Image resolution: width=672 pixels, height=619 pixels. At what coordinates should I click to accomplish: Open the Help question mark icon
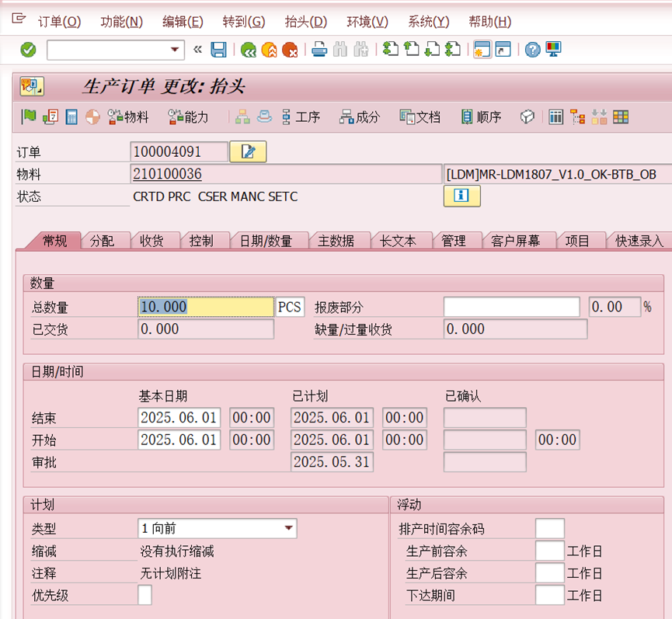point(532,50)
